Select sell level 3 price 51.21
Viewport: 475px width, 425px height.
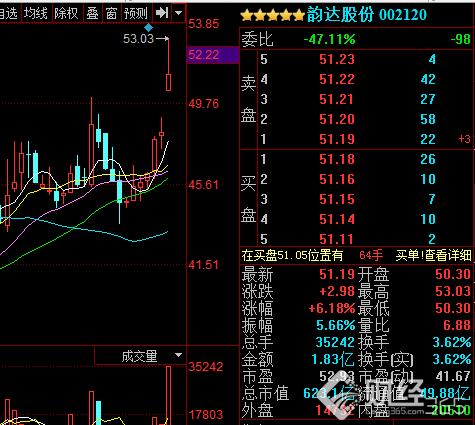pos(337,99)
